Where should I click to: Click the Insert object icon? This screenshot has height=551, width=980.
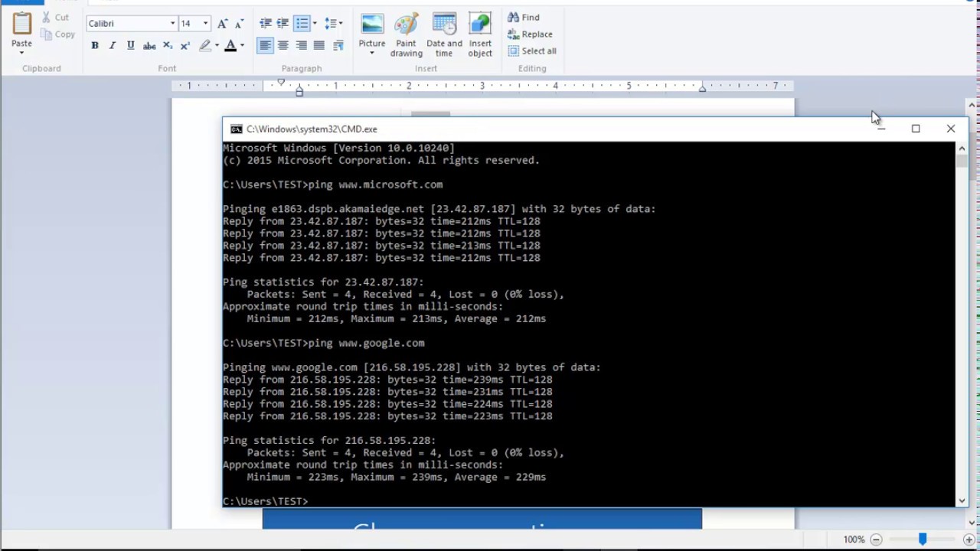point(480,24)
